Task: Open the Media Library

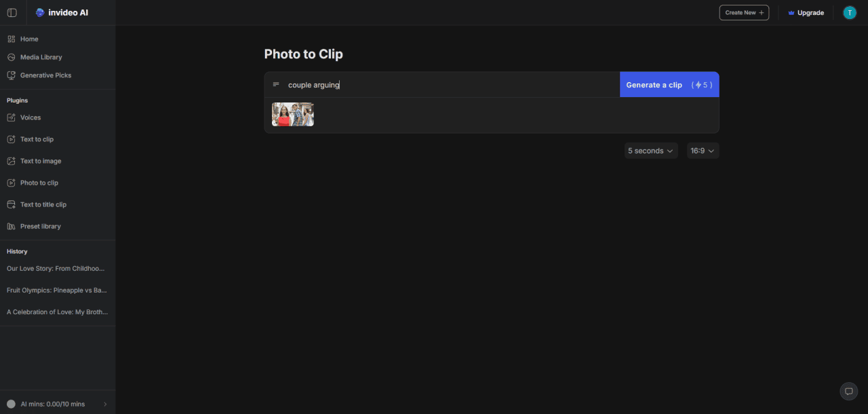Action: [41, 58]
